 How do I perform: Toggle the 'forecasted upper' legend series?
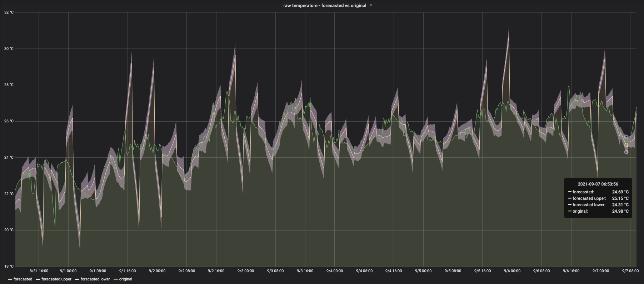(56, 279)
